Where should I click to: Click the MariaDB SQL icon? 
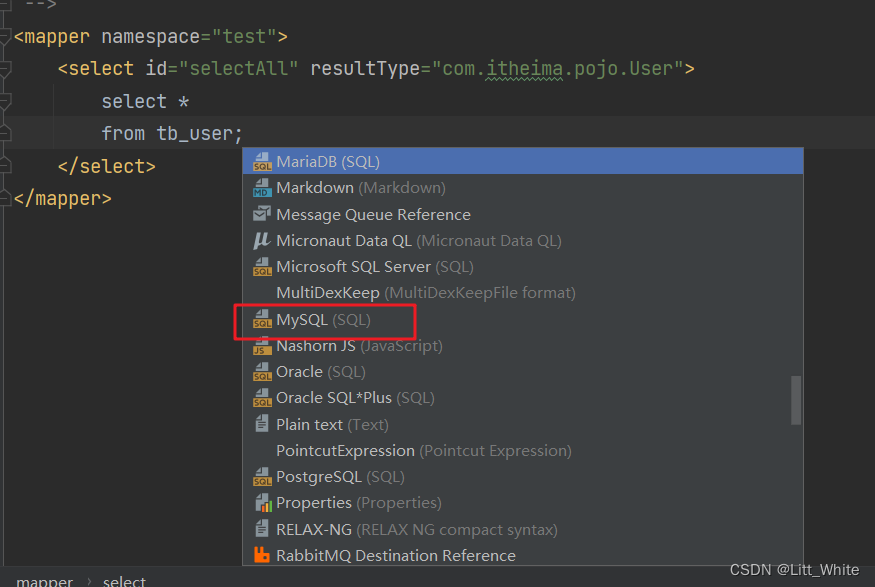[262, 162]
